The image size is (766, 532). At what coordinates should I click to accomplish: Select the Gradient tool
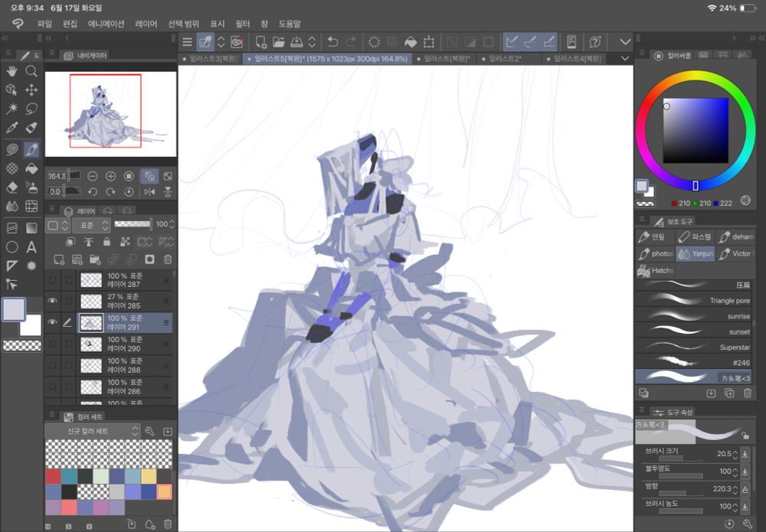coord(31,228)
